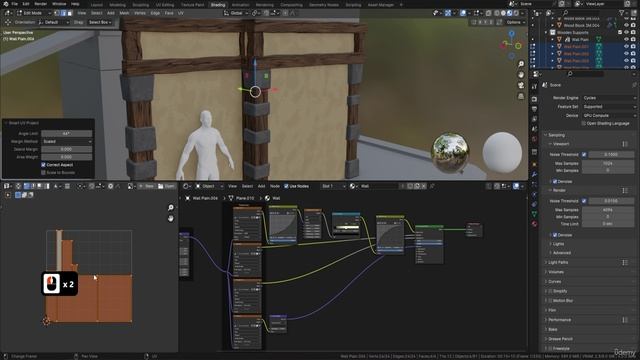Toggle Correct Aspect checkbox

[43, 165]
